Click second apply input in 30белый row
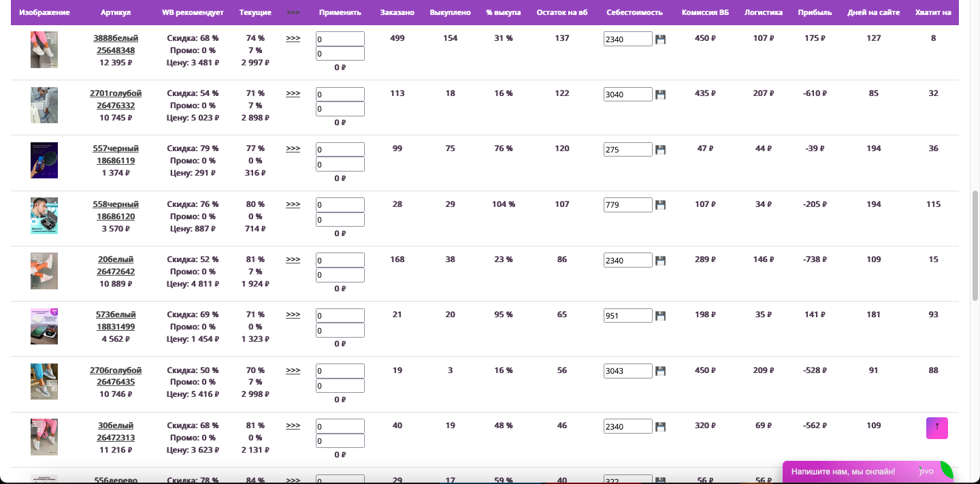This screenshot has height=484, width=980. (x=340, y=441)
